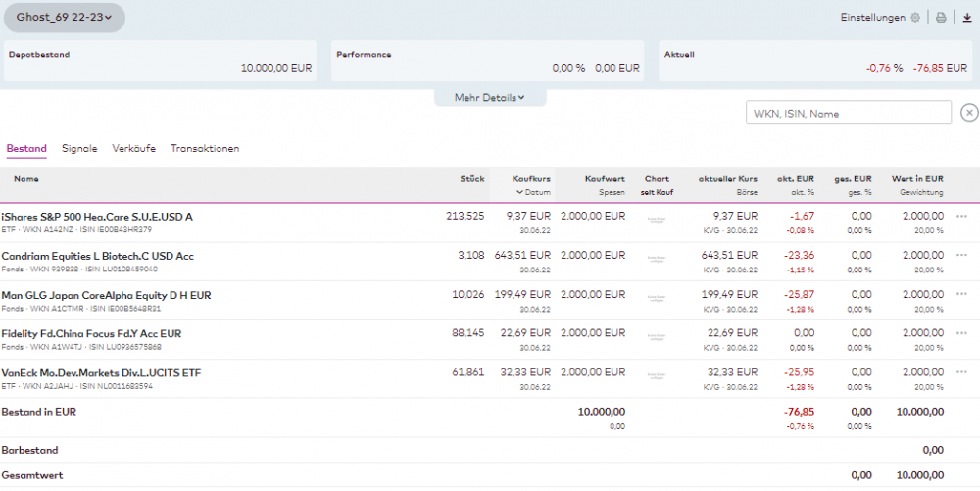This screenshot has width=980, height=491.
Task: Sort by Kaufkurs Datum arrow
Action: click(x=519, y=192)
